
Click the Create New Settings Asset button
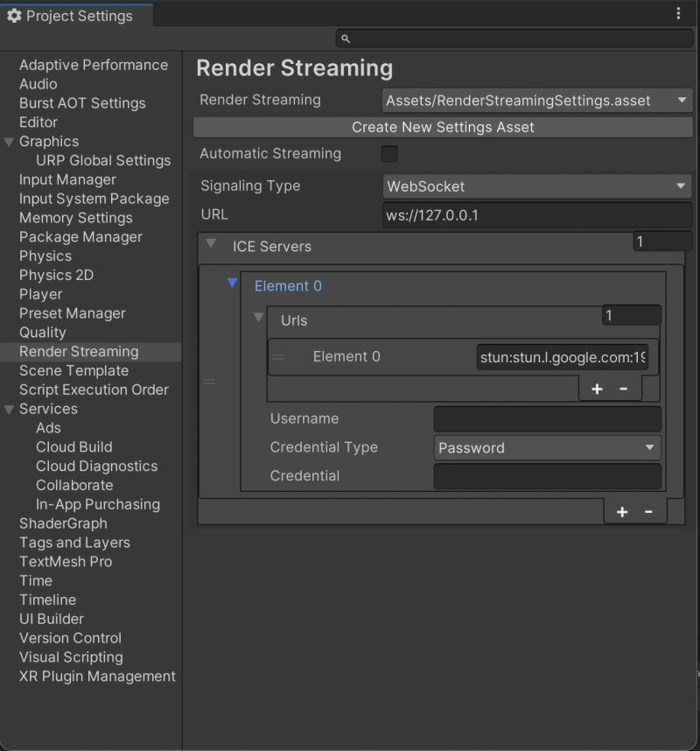pyautogui.click(x=442, y=128)
